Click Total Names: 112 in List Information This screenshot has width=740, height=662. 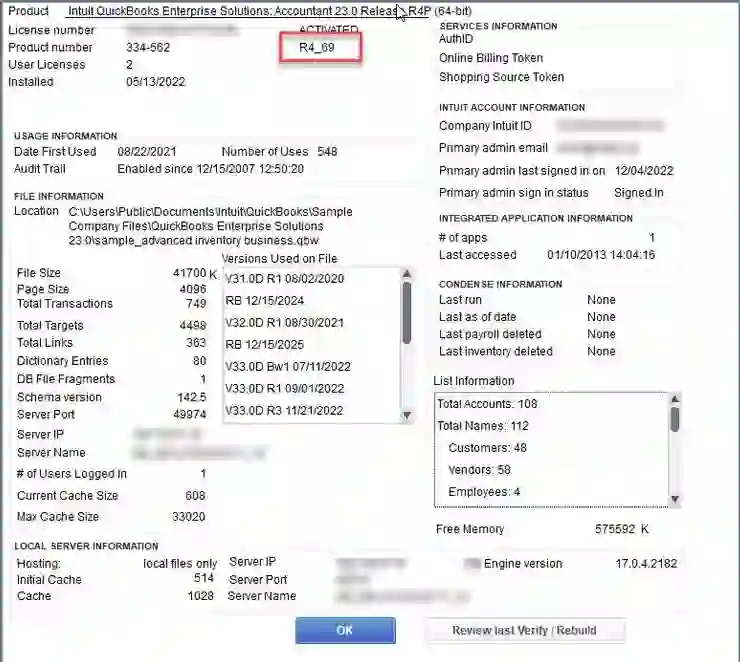point(483,426)
